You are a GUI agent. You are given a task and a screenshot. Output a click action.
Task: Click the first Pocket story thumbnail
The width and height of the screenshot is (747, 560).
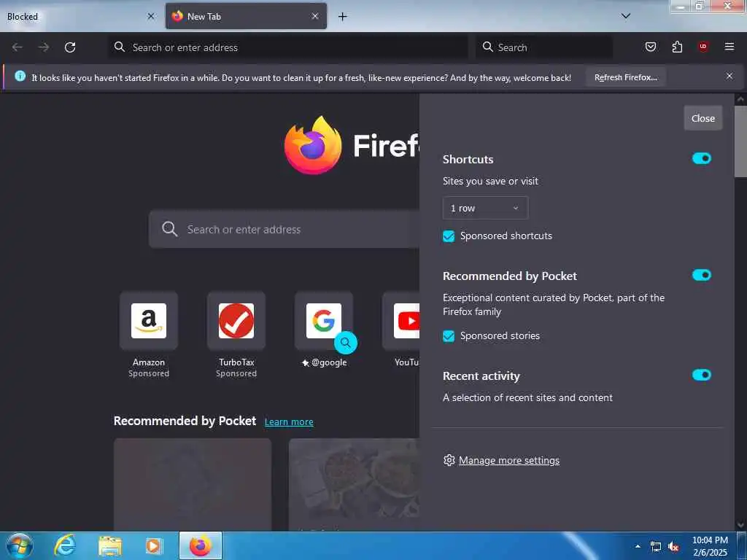[x=193, y=484]
